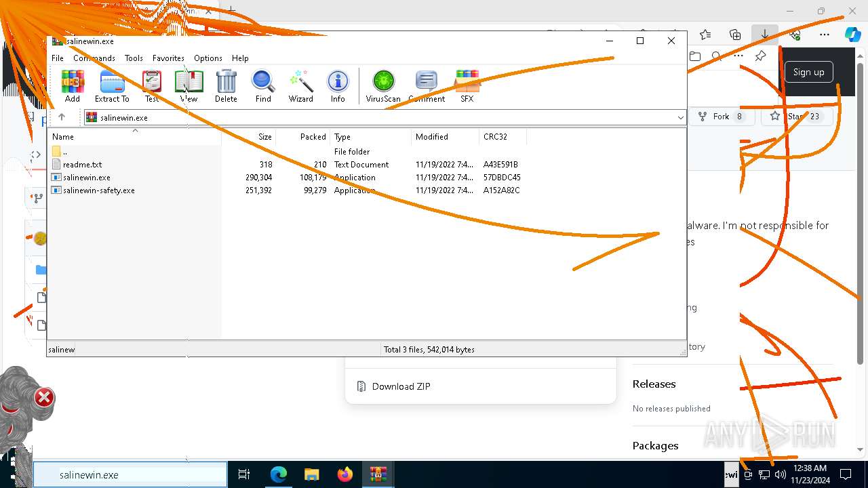
Task: Open the browser collections icon
Action: coord(734,35)
